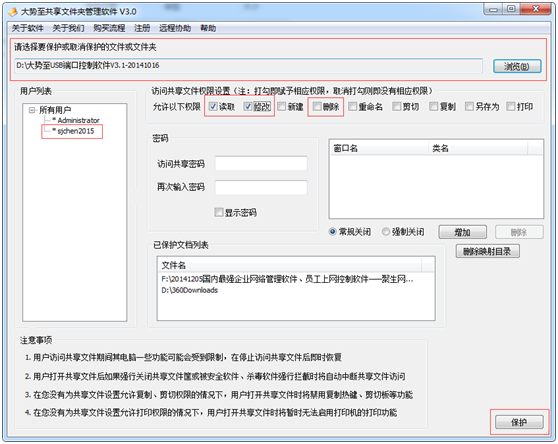Select user sjchen2015 in the list
The width and height of the screenshot is (558, 444).
(x=76, y=131)
